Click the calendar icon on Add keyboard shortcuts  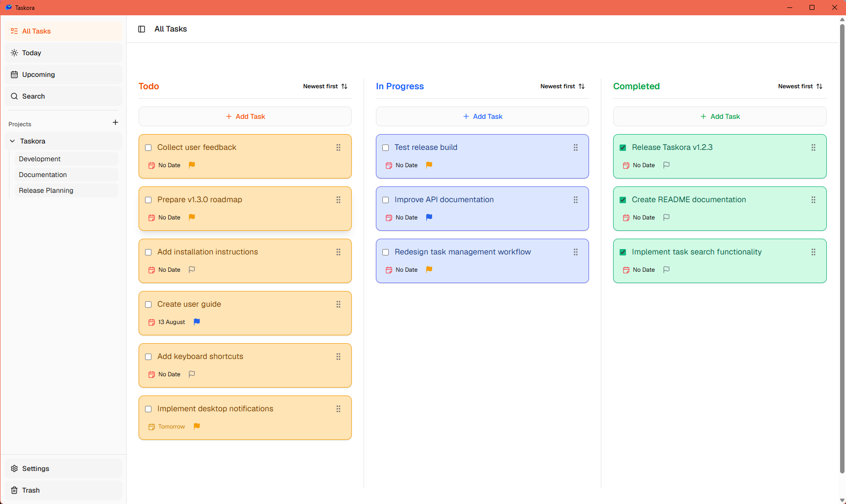(x=151, y=374)
